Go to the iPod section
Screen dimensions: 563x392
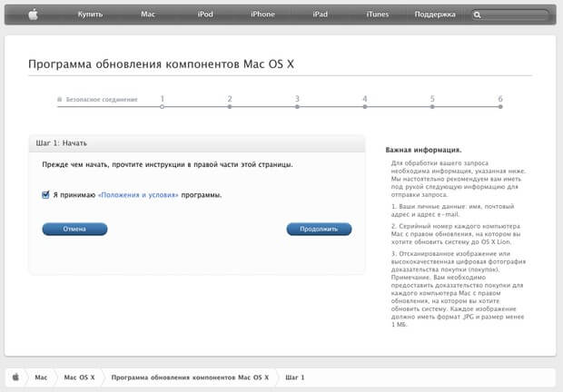tap(205, 15)
